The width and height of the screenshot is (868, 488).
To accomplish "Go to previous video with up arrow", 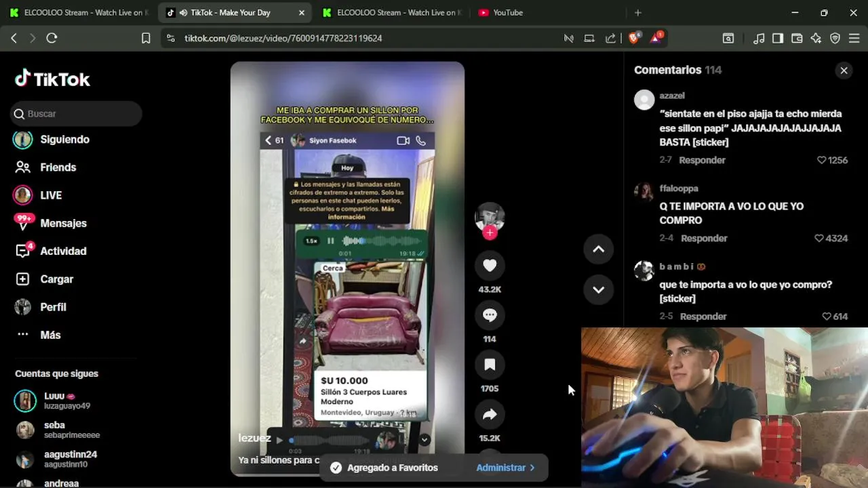I will pos(598,249).
